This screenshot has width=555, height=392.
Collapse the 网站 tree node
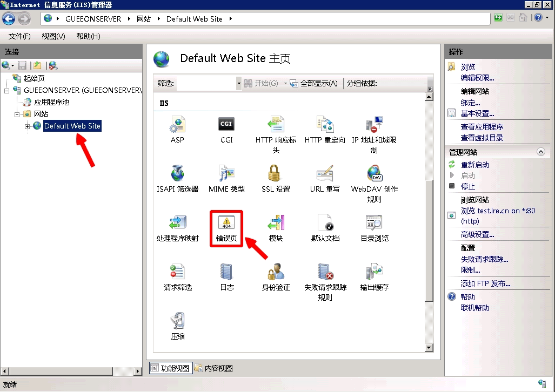pos(17,114)
